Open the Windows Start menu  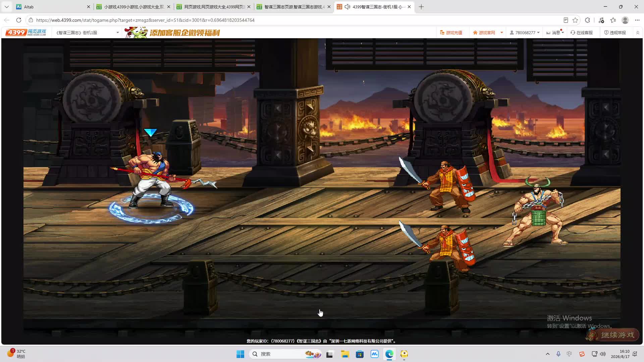pos(240,354)
